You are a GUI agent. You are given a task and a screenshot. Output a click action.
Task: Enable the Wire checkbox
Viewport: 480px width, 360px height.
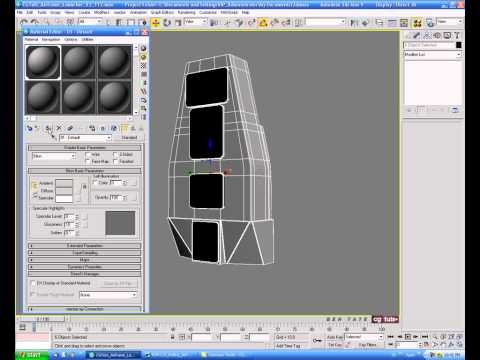(88, 155)
